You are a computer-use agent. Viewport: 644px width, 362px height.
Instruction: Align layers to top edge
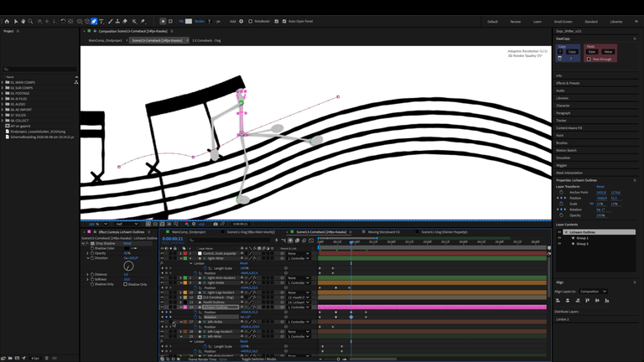(x=587, y=301)
